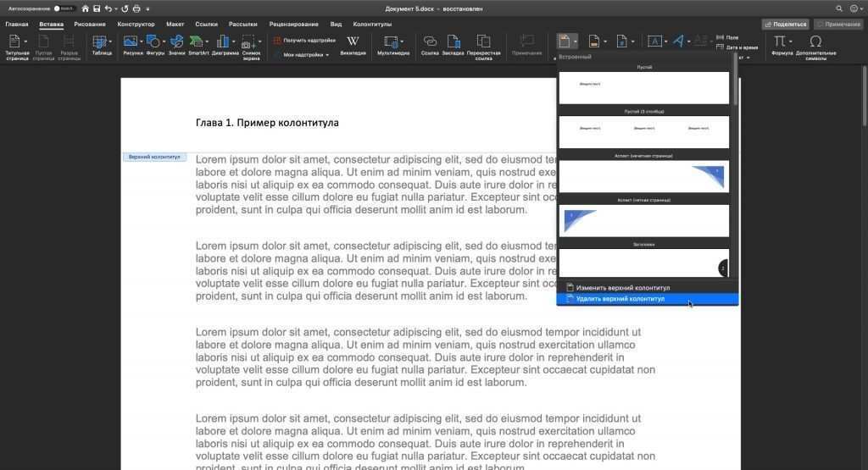The image size is (868, 470).
Task: Click the WordArt slanted A icon
Action: click(678, 41)
